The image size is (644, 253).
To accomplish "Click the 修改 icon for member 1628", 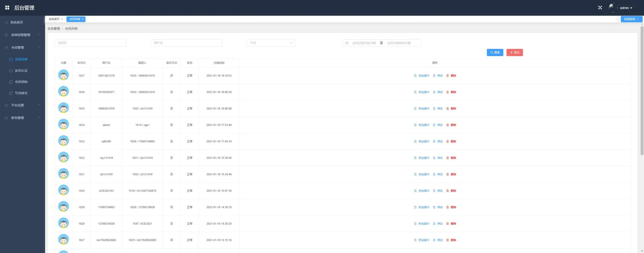I will pyautogui.click(x=434, y=224).
